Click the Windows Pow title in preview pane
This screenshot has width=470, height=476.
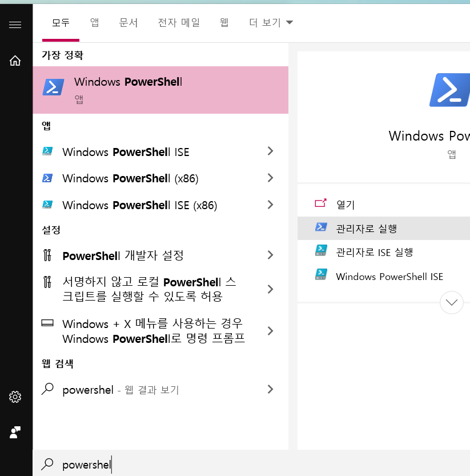click(429, 135)
